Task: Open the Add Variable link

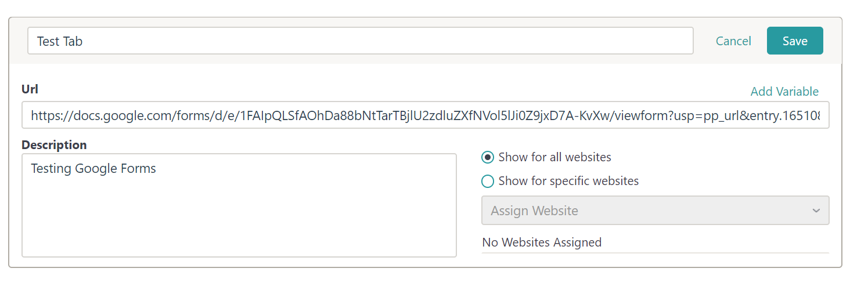Action: [x=784, y=92]
